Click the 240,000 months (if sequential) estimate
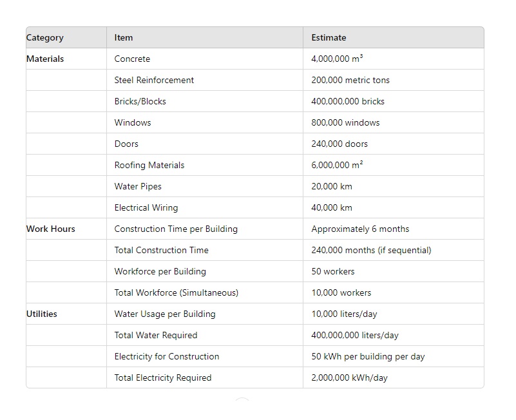Screen dimensions: 516x420 pos(371,250)
